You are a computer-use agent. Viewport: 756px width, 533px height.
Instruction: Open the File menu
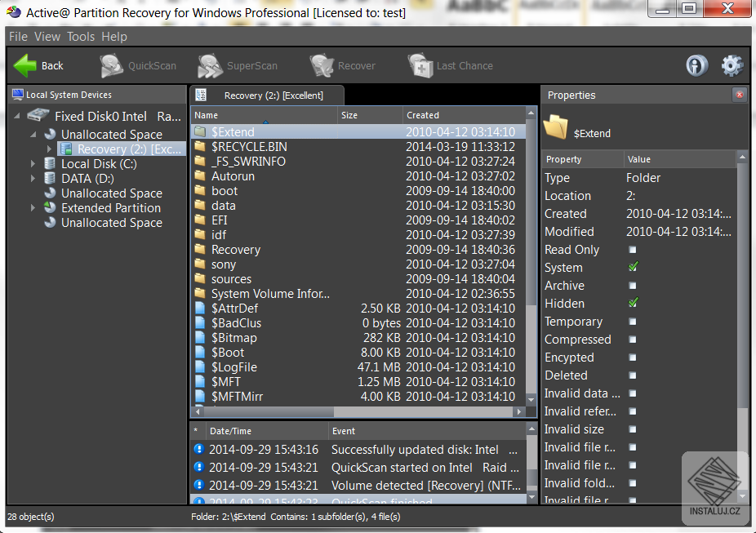coord(18,37)
